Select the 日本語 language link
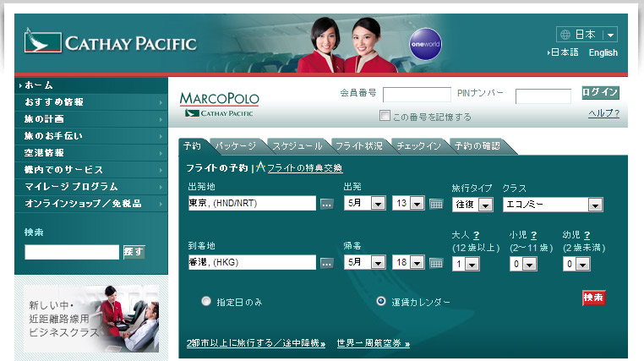644x361 pixels. [565, 52]
